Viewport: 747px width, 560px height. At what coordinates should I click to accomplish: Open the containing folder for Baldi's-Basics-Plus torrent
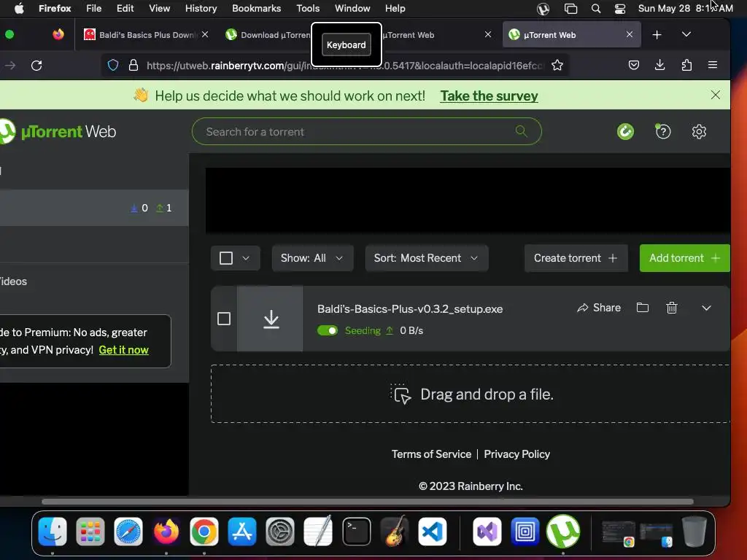pos(642,308)
